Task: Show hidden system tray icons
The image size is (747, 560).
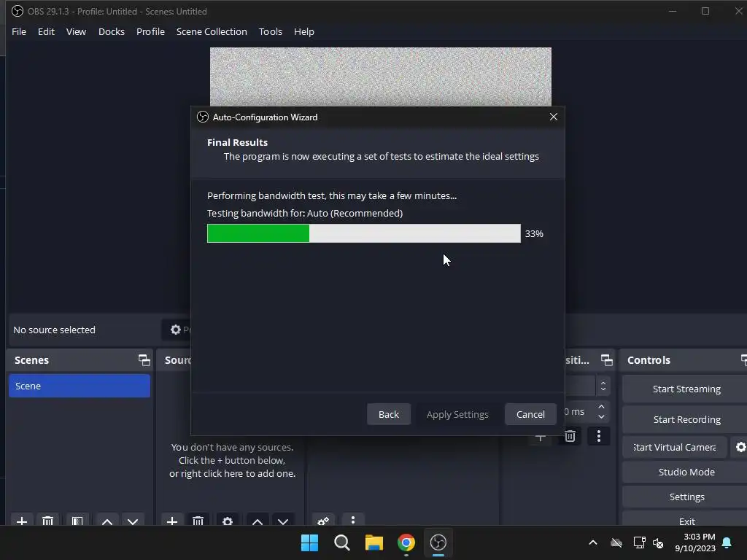Action: coord(593,542)
